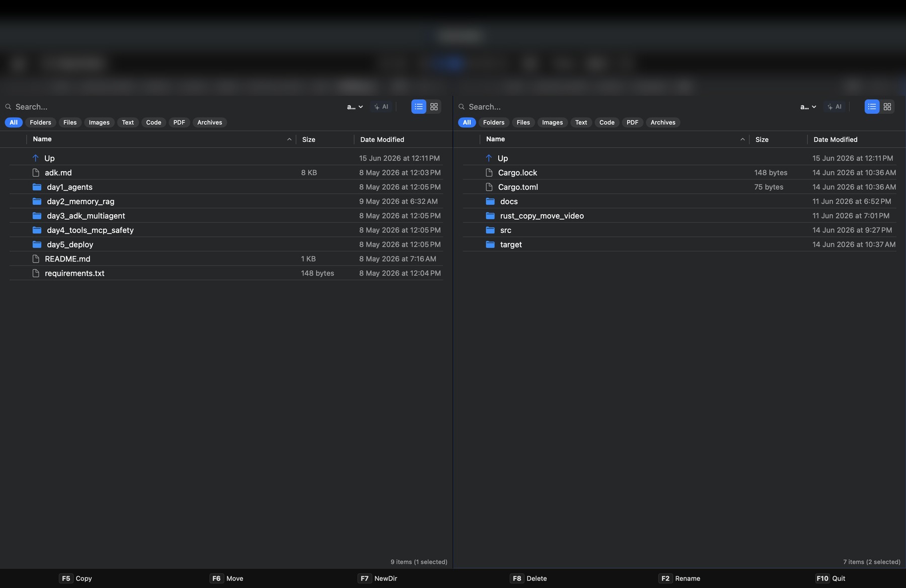The image size is (906, 588).
Task: Filter left pane by Text
Action: [128, 122]
